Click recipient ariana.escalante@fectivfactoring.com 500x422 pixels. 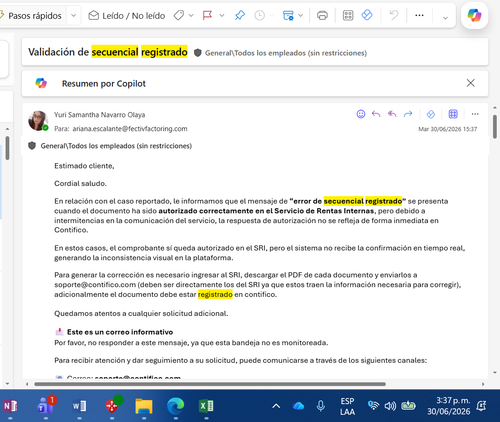[130, 129]
